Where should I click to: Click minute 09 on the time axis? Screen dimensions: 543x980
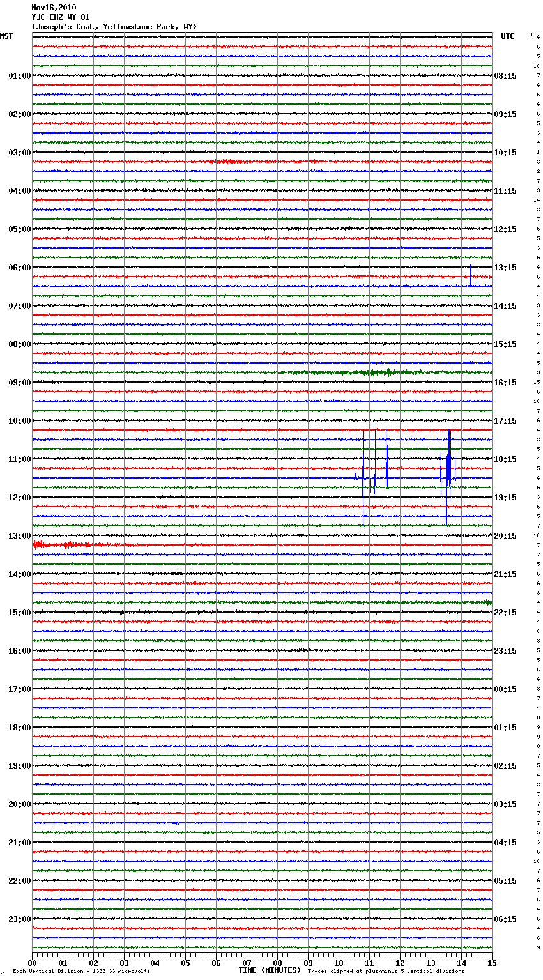tap(308, 963)
